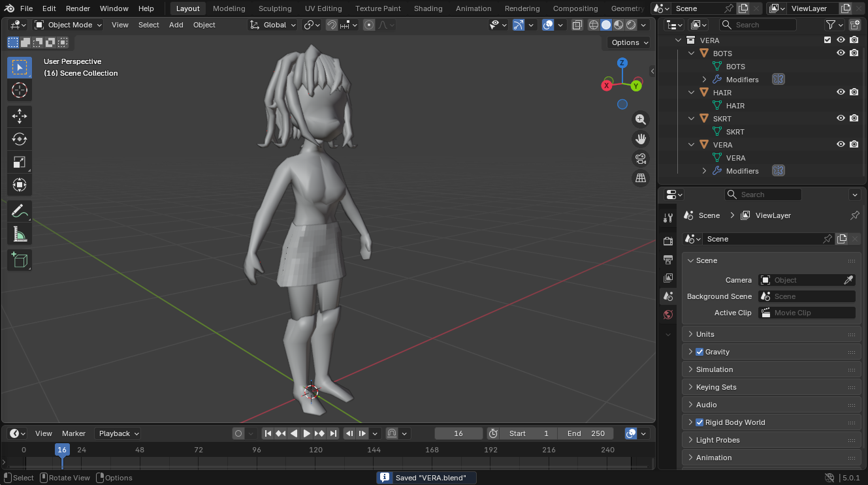Image resolution: width=868 pixels, height=485 pixels.
Task: Select the Scale tool
Action: 20,162
